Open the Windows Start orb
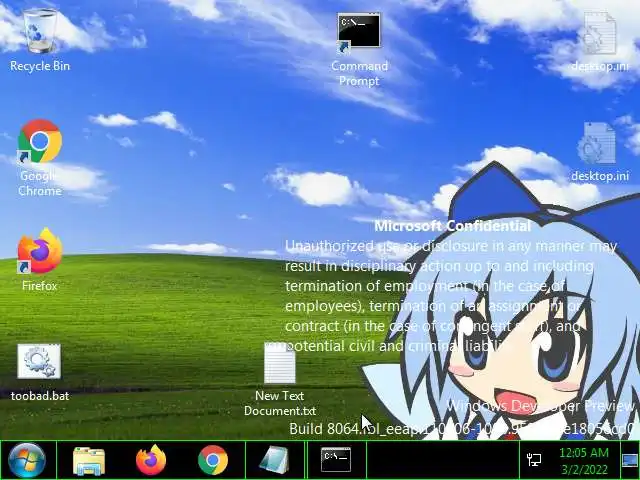 tap(27, 460)
